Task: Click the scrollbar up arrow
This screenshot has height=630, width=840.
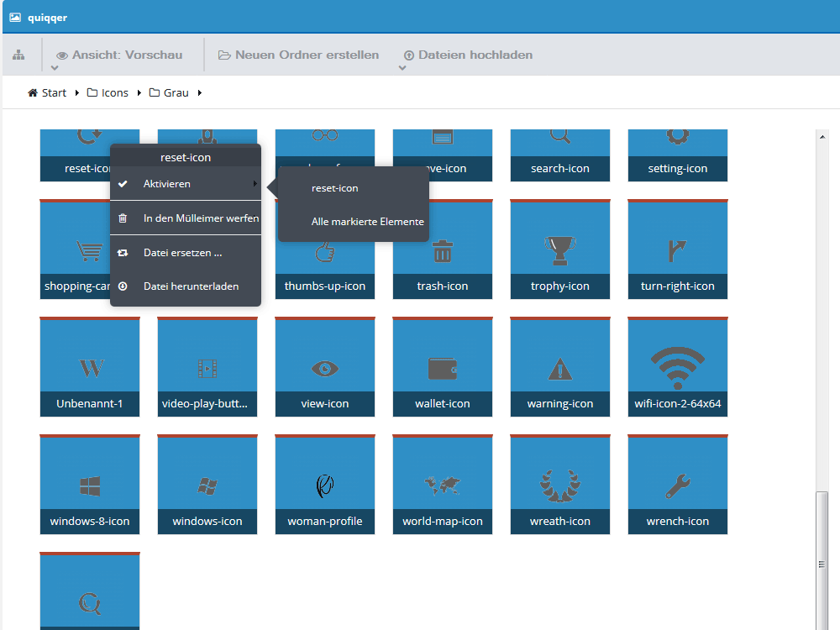Action: 822,137
